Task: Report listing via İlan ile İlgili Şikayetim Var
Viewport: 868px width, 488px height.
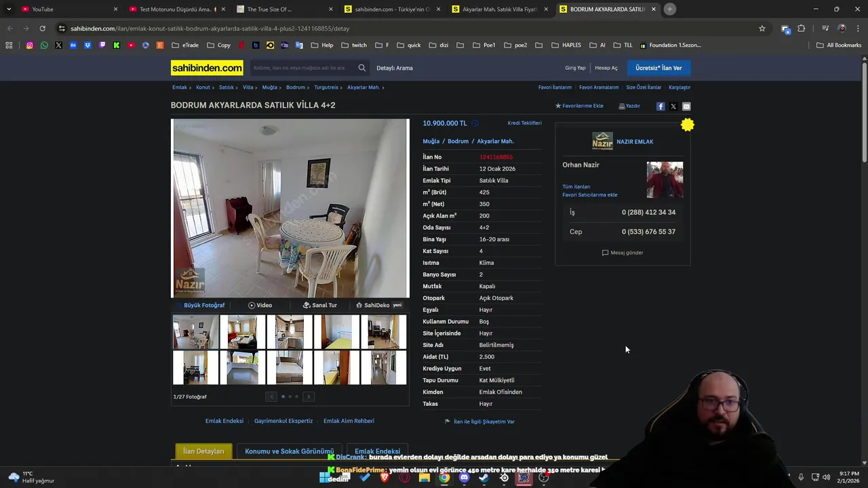Action: coord(480,422)
